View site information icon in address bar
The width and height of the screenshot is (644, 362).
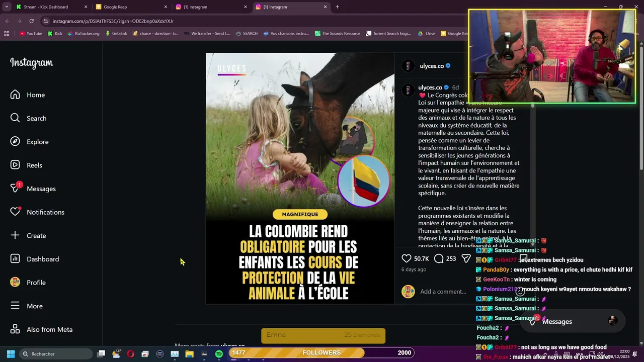tap(46, 21)
